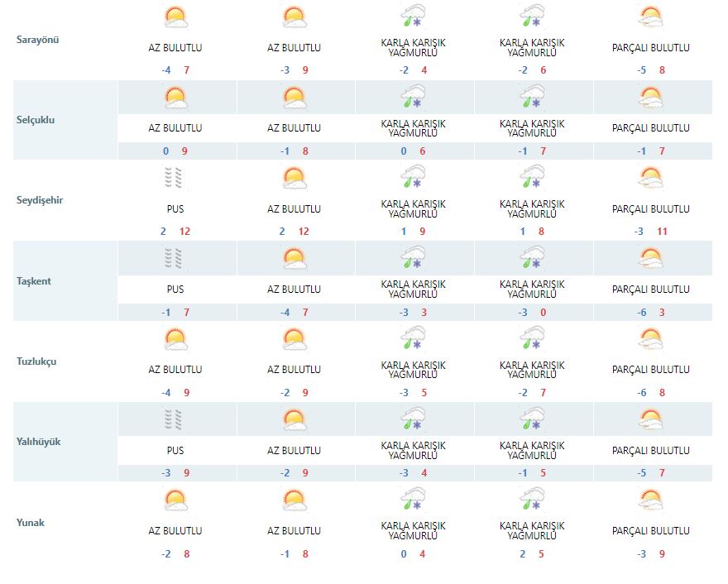Viewport: 728px width, 584px height.
Task: Click Sarayönü's first-day sunny cloud icon
Action: tap(175, 17)
